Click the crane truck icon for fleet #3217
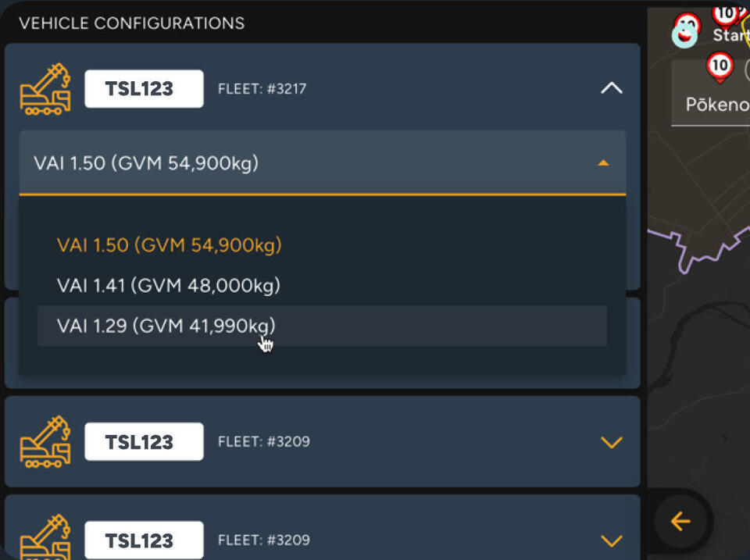The image size is (750, 560). click(x=45, y=89)
